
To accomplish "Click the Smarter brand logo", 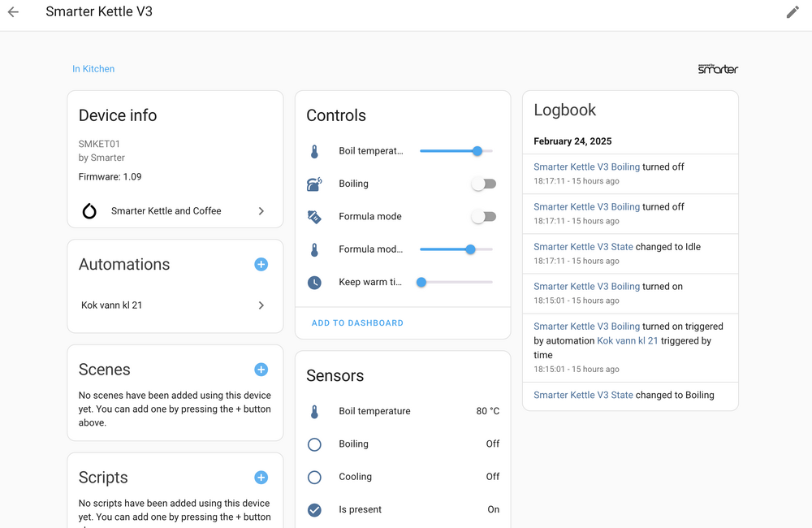I will click(718, 69).
